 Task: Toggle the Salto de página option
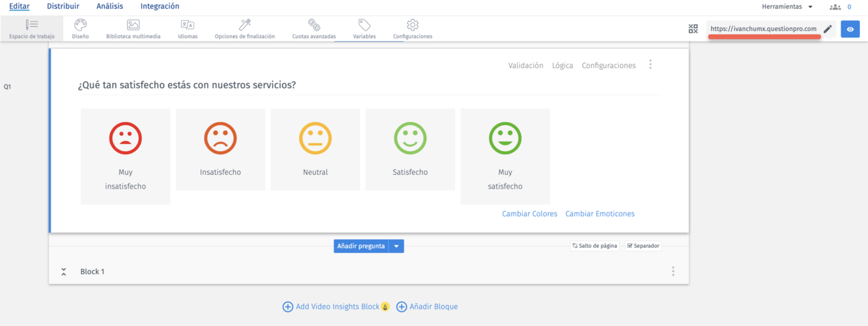click(x=595, y=246)
